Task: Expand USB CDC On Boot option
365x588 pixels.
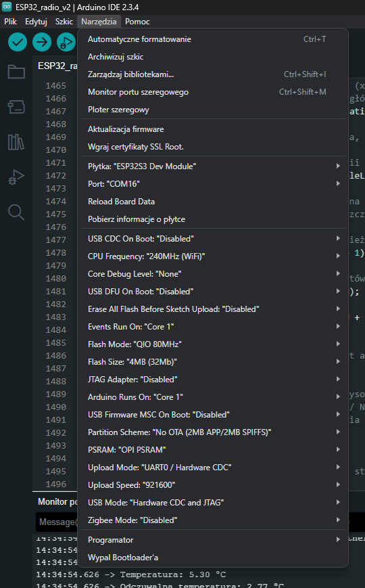Action: tap(213, 238)
